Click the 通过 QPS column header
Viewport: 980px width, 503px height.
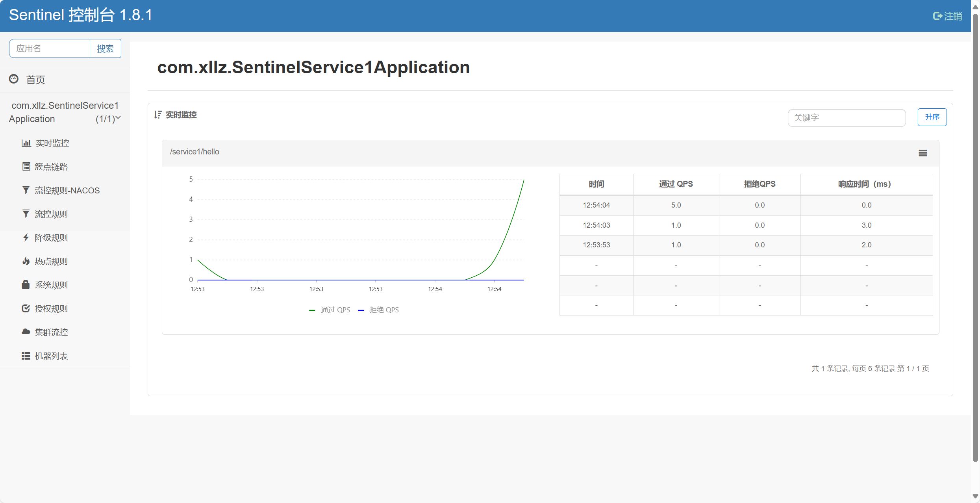tap(676, 184)
